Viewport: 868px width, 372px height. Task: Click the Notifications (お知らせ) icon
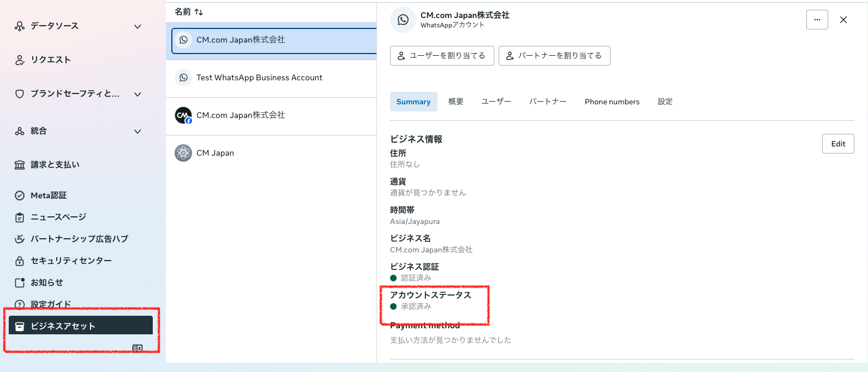click(x=20, y=283)
